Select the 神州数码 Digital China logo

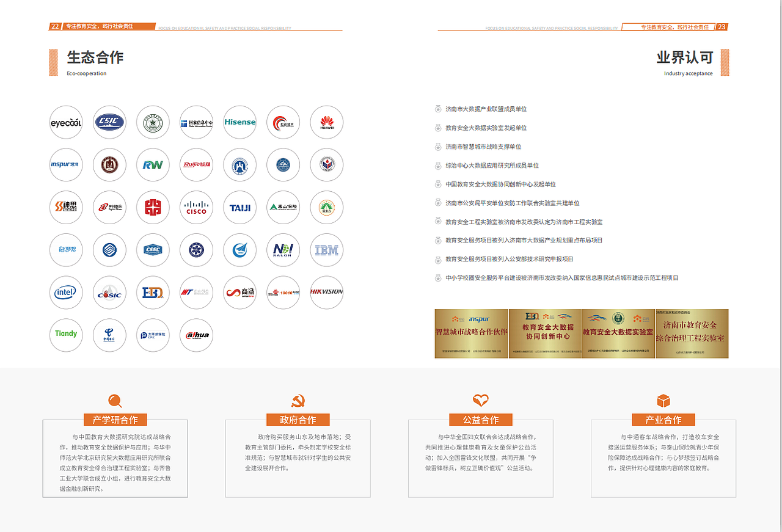[x=109, y=208]
